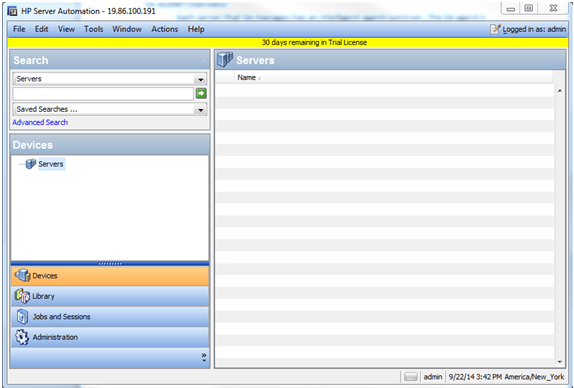Select the Library navigation button
The width and height of the screenshot is (574, 388).
(x=110, y=296)
